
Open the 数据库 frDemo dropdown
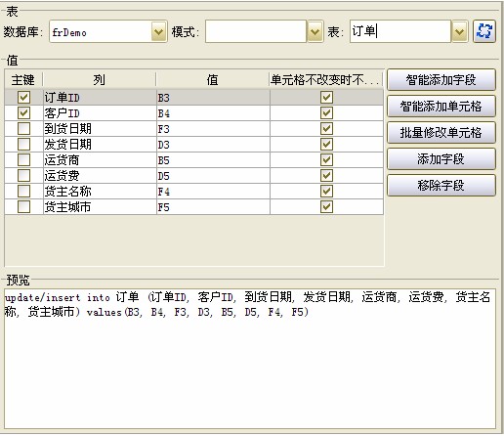point(158,31)
